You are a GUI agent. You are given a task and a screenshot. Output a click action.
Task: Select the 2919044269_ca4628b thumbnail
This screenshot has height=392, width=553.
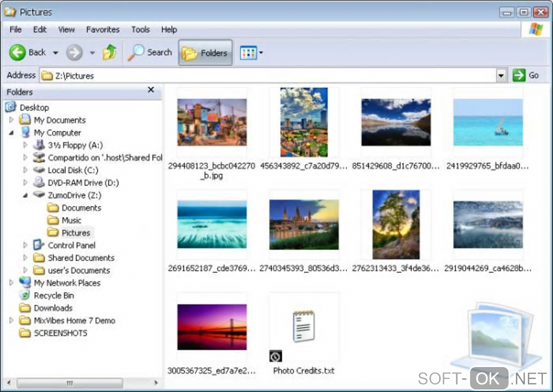pos(488,224)
